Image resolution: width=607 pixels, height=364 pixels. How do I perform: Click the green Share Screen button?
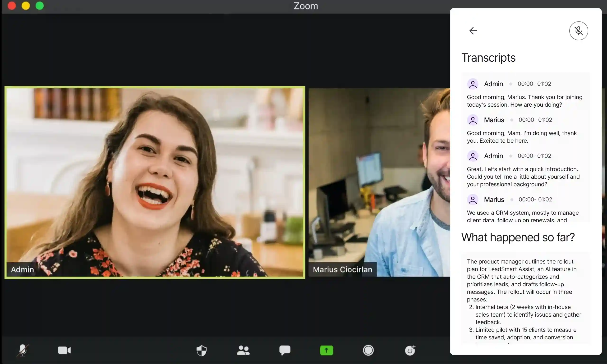[326, 350]
